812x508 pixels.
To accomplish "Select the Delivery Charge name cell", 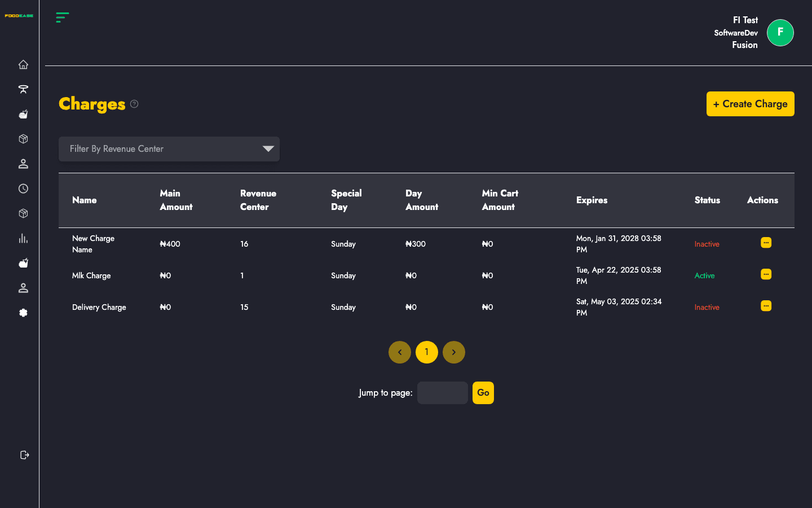I will click(99, 307).
